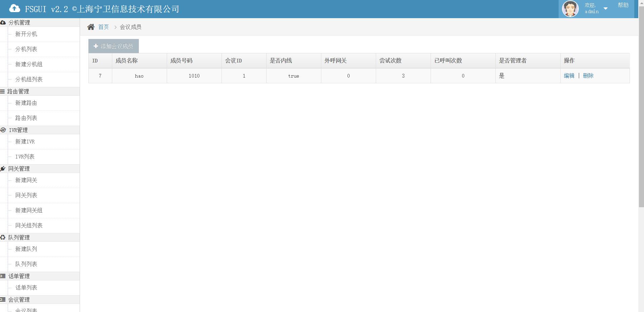This screenshot has width=644, height=312.
Task: Click the list icon beside 话单管理
Action: point(3,276)
